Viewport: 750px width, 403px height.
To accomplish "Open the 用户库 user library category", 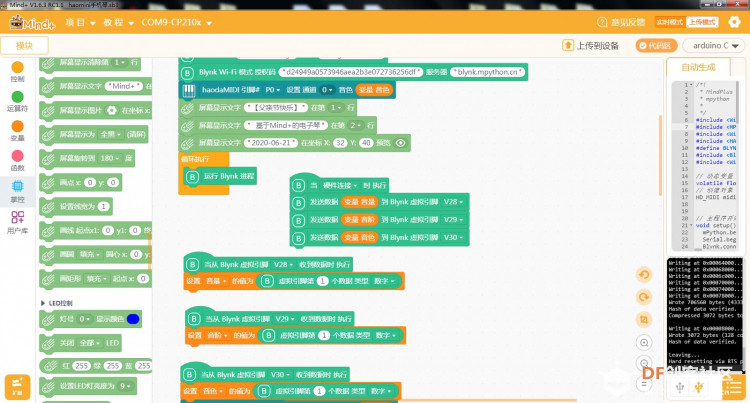I will 18,222.
